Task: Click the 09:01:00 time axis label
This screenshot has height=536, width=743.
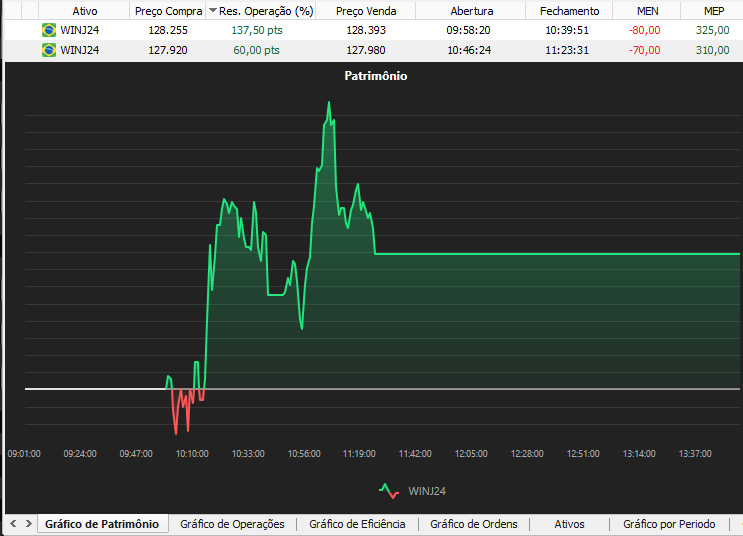Action: pos(24,454)
